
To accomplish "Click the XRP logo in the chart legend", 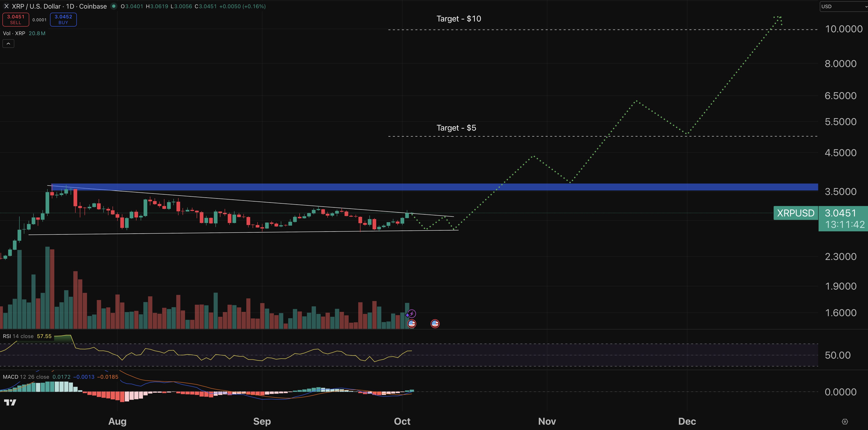I will [6, 6].
